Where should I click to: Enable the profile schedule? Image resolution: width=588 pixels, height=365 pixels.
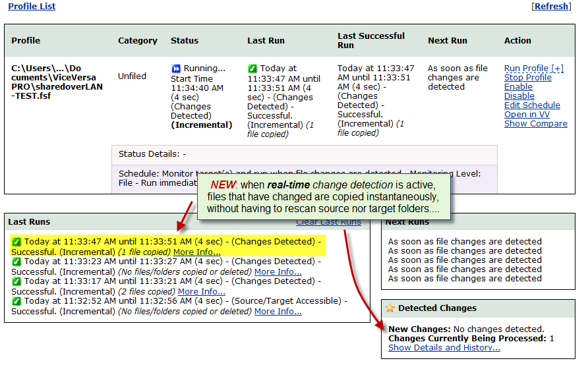(x=518, y=87)
